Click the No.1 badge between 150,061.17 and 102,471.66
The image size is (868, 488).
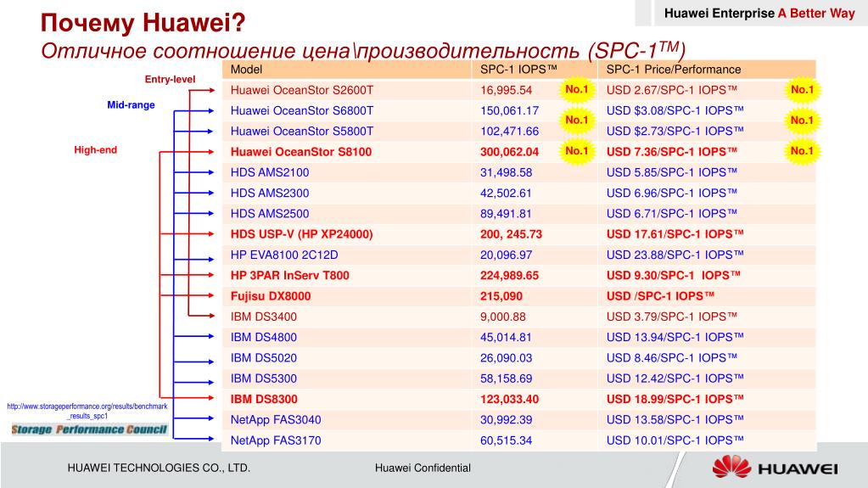[576, 121]
